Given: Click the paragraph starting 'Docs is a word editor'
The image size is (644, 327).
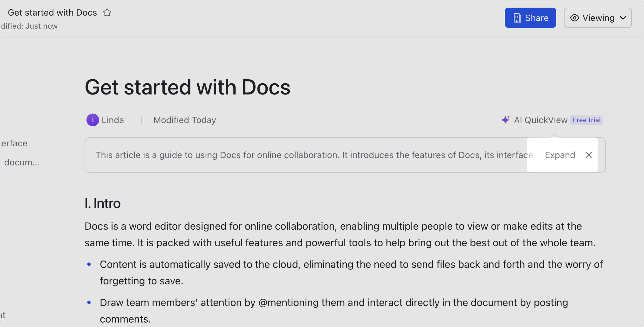Looking at the screenshot, I should pyautogui.click(x=340, y=234).
